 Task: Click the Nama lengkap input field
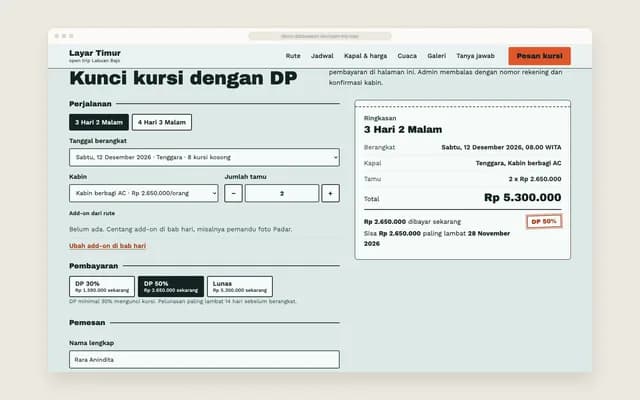[x=204, y=360]
